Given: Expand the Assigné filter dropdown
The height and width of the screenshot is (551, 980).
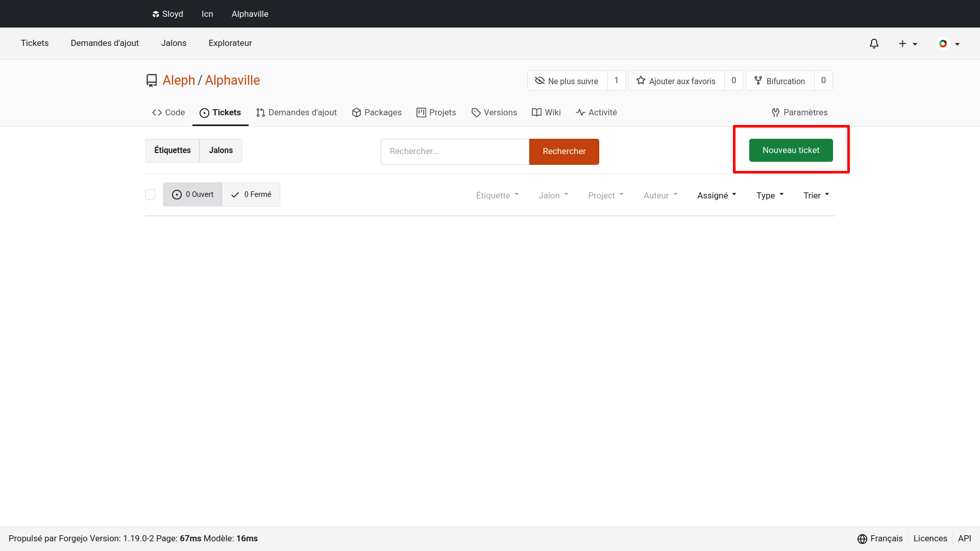Looking at the screenshot, I should coord(717,195).
